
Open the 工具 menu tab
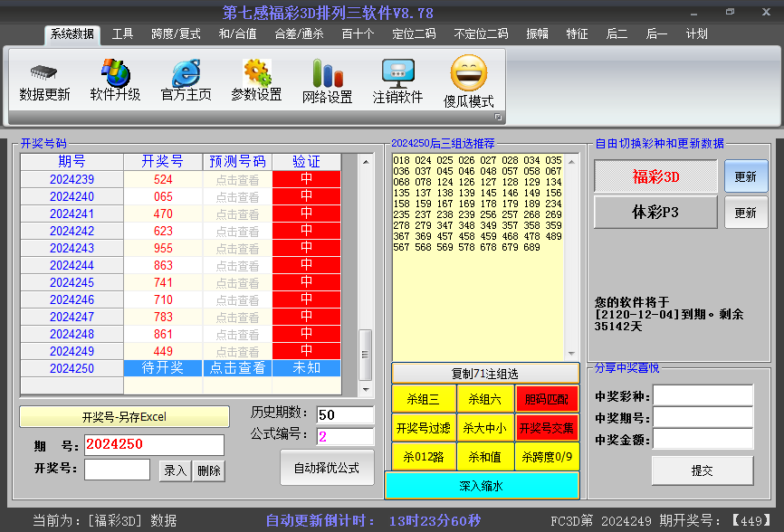(x=122, y=34)
